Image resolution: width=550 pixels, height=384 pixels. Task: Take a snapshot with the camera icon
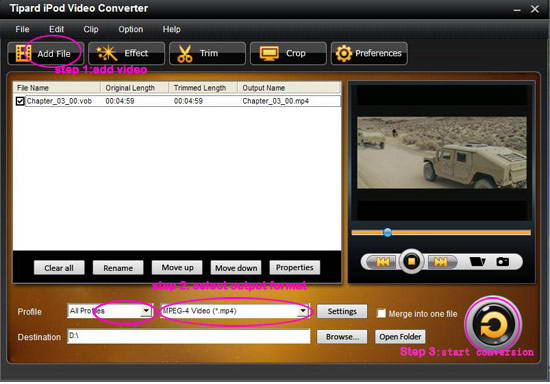click(502, 262)
